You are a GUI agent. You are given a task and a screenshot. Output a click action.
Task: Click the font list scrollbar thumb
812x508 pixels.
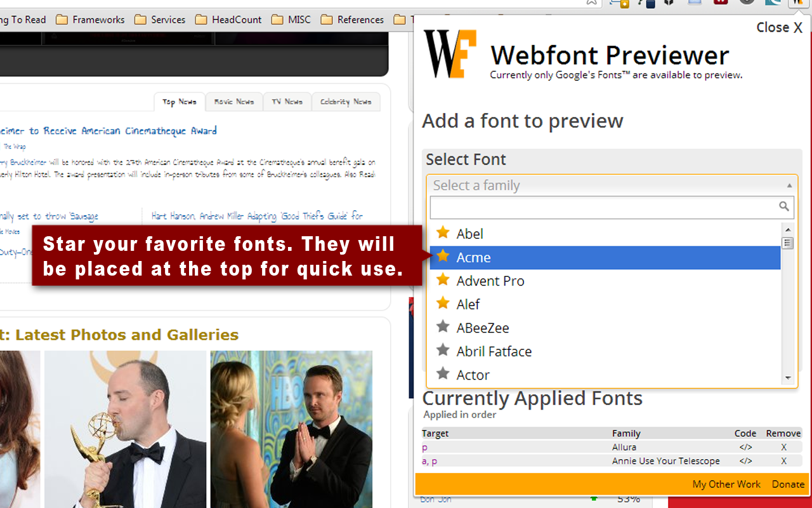pyautogui.click(x=788, y=243)
